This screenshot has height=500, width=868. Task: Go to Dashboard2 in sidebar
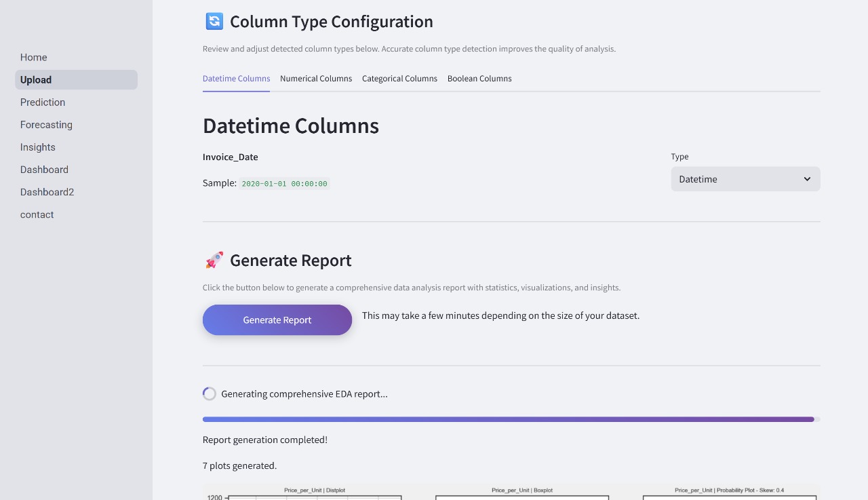click(47, 192)
